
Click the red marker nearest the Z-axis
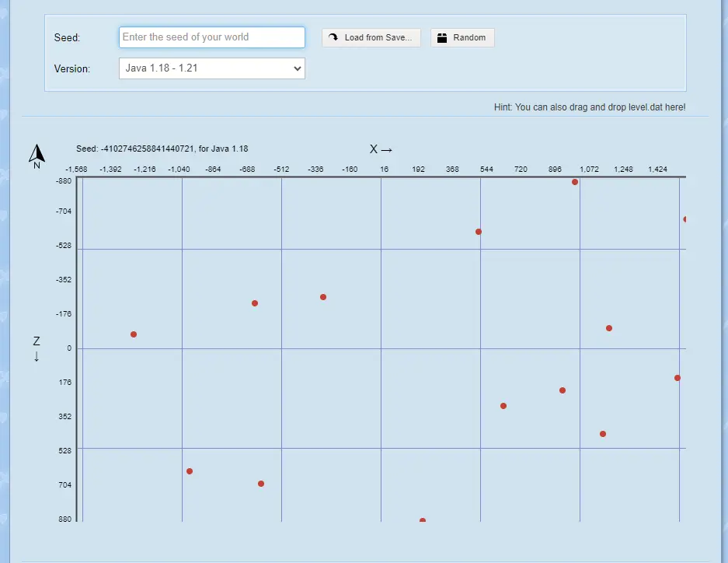pyautogui.click(x=134, y=334)
